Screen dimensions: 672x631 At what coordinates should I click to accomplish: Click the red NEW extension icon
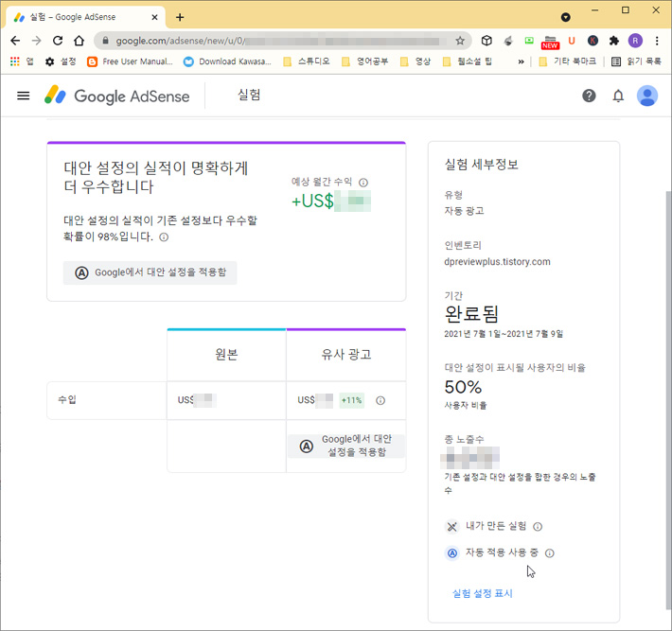(550, 42)
